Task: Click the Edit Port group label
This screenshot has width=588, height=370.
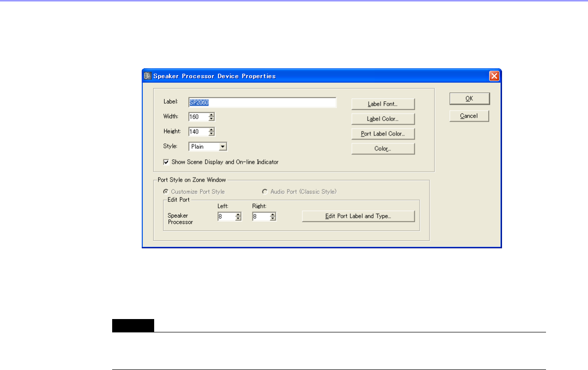Action: coord(178,200)
